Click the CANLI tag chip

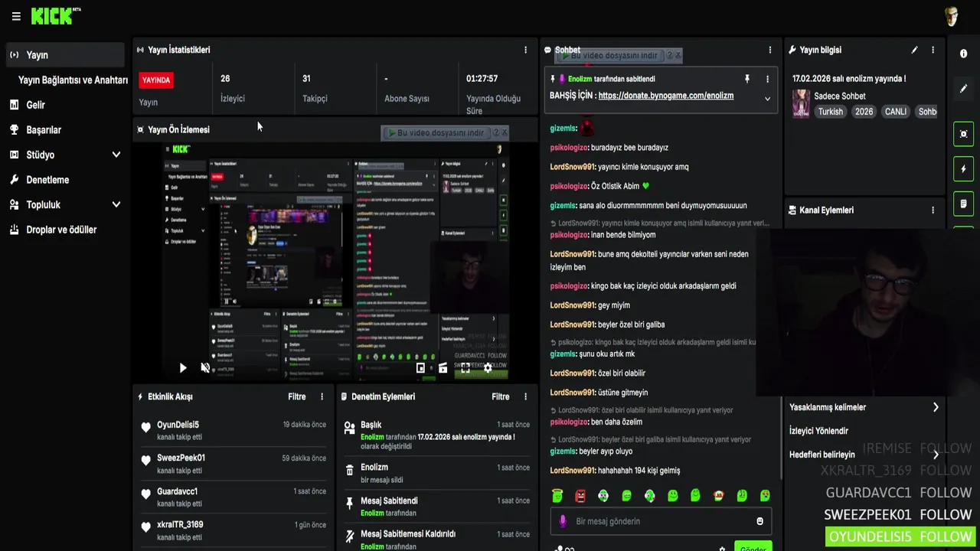(x=896, y=112)
